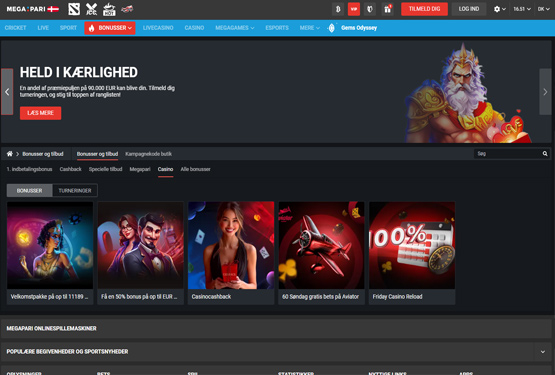Open the Casino main menu item
555x375 pixels.
(x=194, y=28)
